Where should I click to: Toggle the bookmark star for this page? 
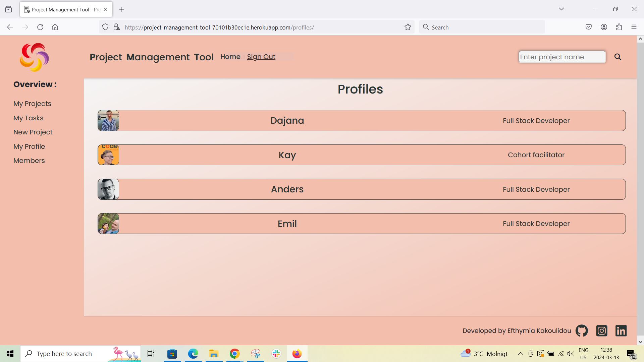[x=408, y=27]
